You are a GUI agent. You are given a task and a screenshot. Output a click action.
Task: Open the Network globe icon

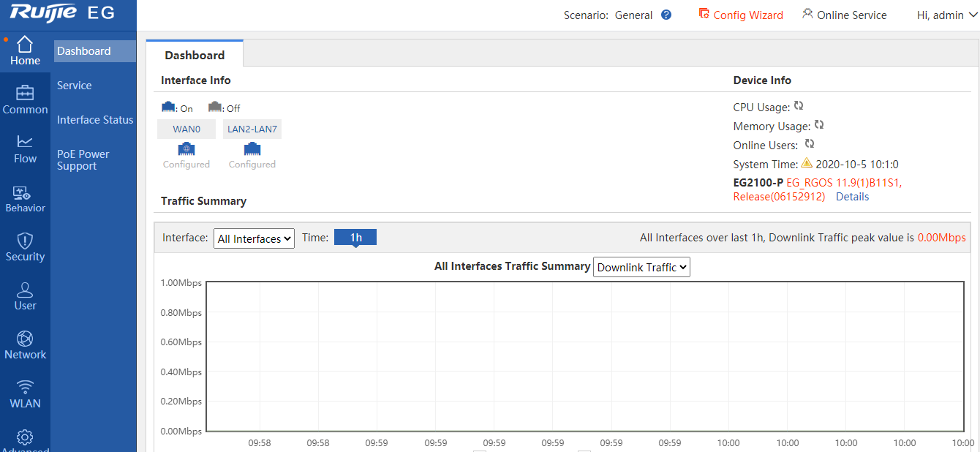click(x=25, y=339)
